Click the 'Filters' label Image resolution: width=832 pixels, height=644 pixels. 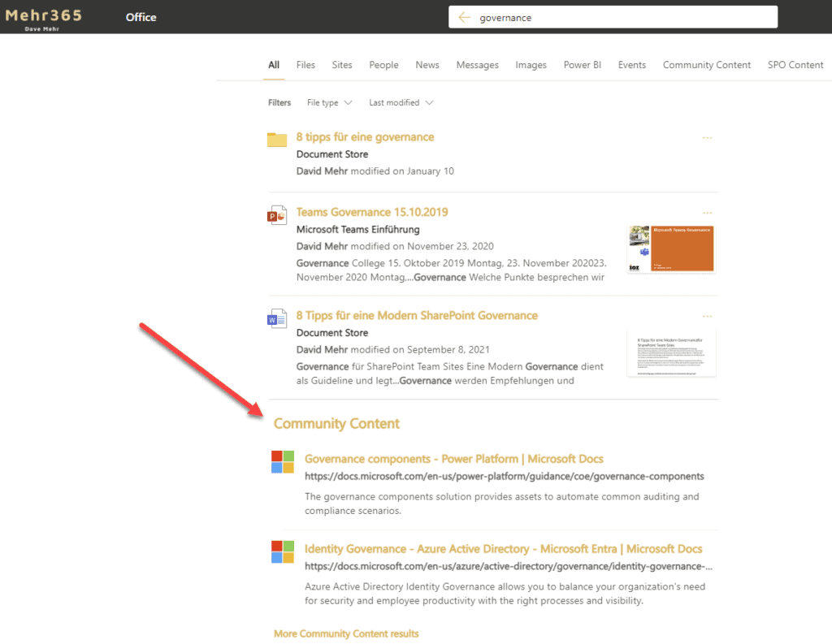pos(279,102)
